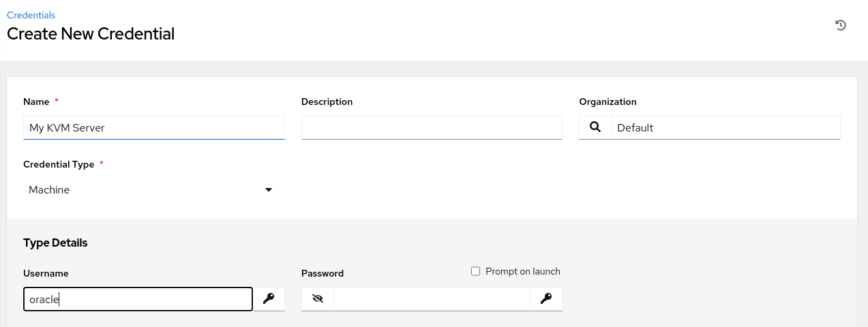Go back via the Credentials breadcrumb link
The width and height of the screenshot is (868, 327).
(x=31, y=15)
